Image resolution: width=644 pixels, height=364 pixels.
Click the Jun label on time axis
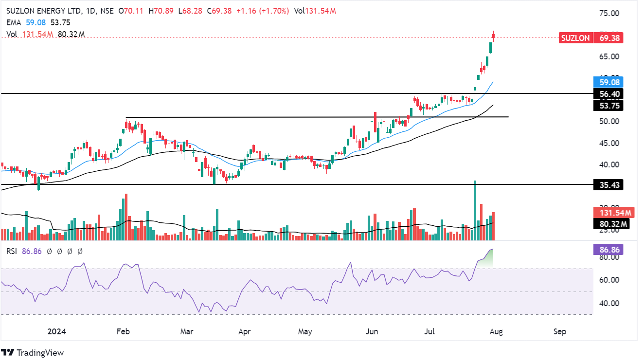pos(372,332)
